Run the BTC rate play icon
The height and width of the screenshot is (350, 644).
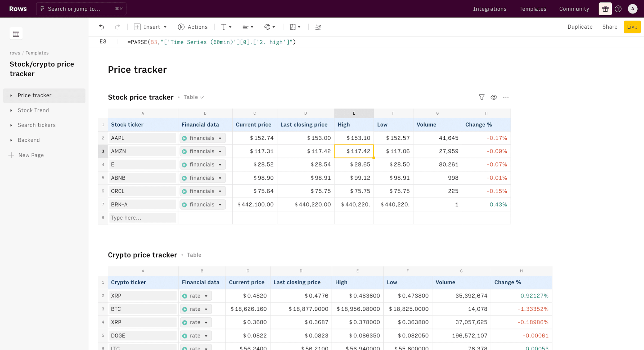185,309
